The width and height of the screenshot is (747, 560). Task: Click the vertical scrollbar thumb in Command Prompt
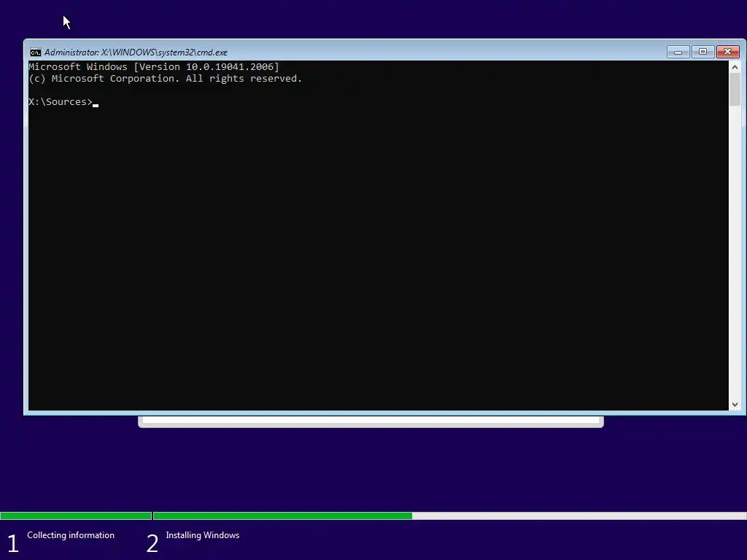735,90
